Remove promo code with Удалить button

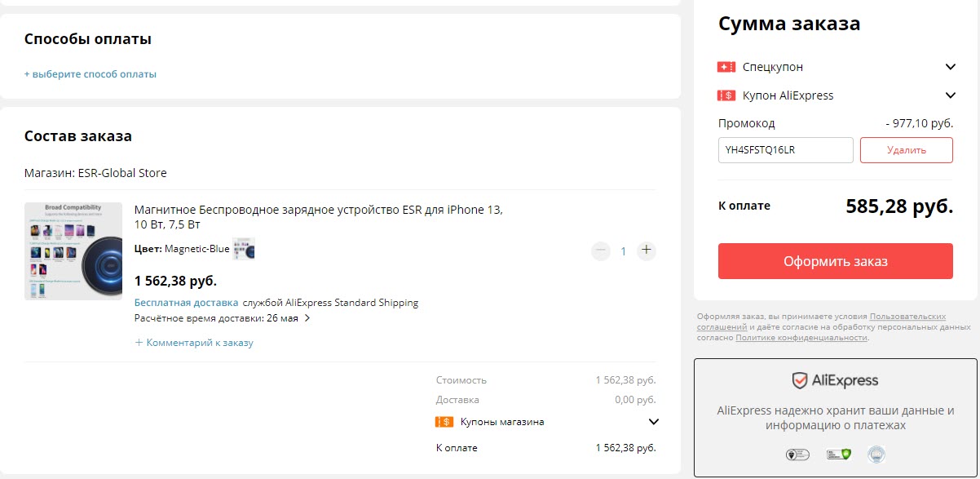point(906,150)
